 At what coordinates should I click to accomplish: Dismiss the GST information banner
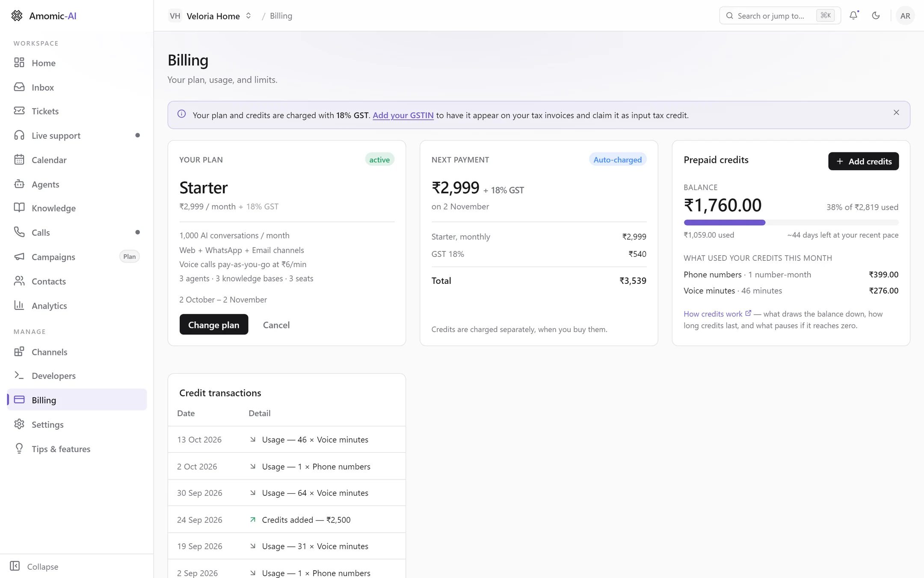(x=896, y=113)
